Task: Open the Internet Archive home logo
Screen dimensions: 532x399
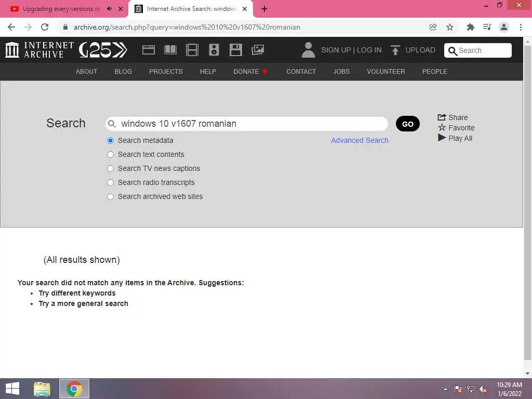Action: tap(39, 50)
